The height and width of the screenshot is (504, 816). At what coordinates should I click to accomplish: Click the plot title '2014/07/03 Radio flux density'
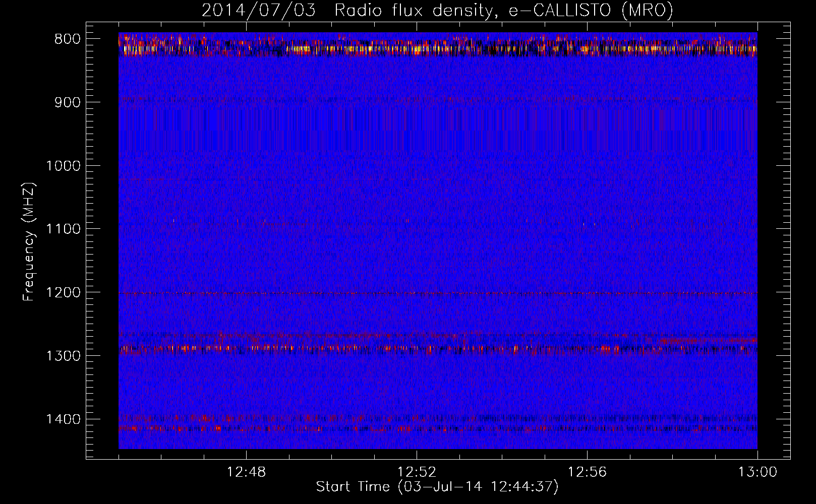(x=437, y=11)
